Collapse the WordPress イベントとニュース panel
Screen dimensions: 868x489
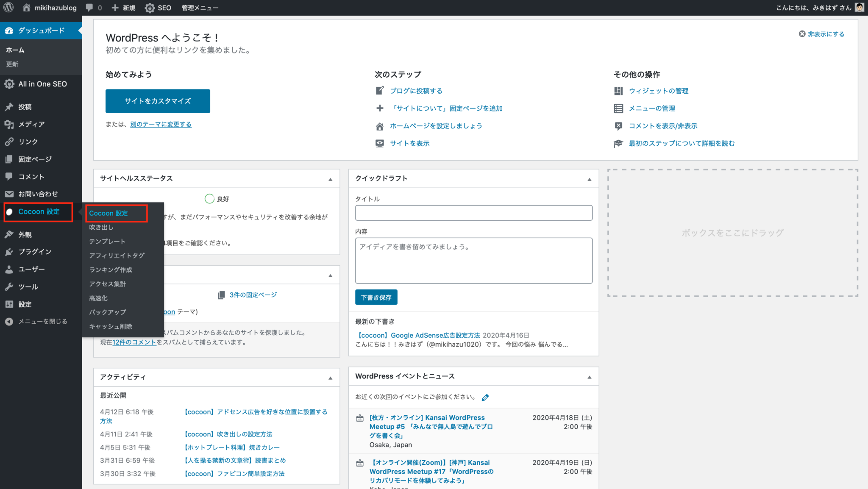pyautogui.click(x=589, y=376)
